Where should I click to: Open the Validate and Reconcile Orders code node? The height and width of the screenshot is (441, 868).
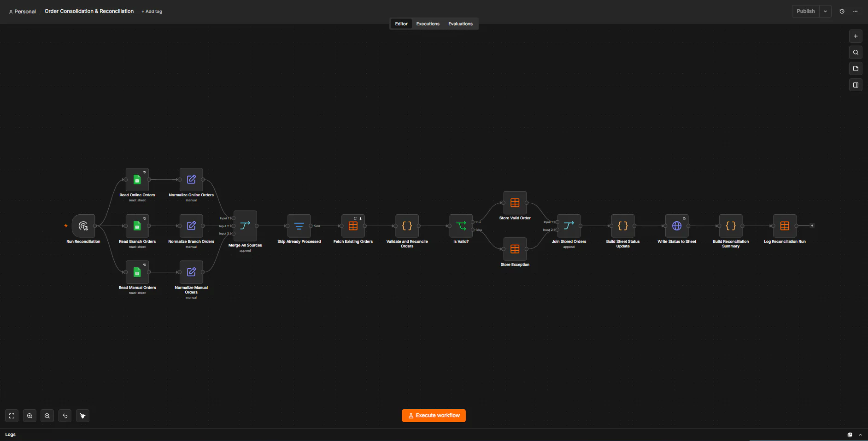[407, 226]
